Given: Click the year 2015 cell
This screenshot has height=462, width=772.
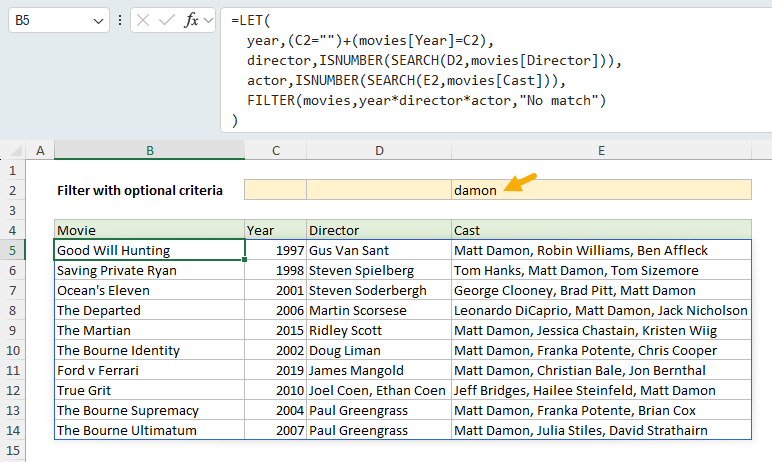Looking at the screenshot, I should point(275,330).
